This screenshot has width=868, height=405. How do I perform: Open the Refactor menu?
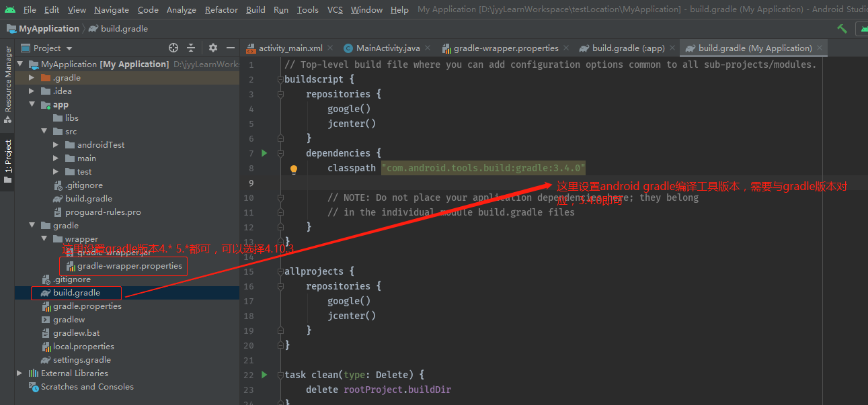pyautogui.click(x=221, y=9)
